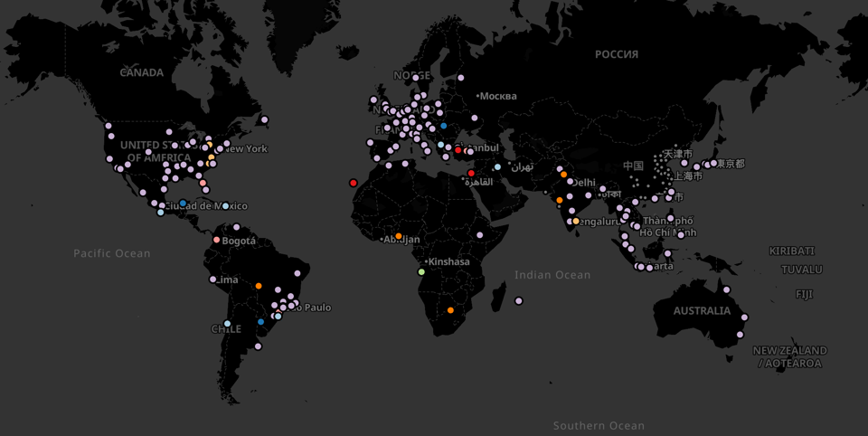Click the Москва city label
Viewport: 868px width, 436px height.
(x=500, y=96)
